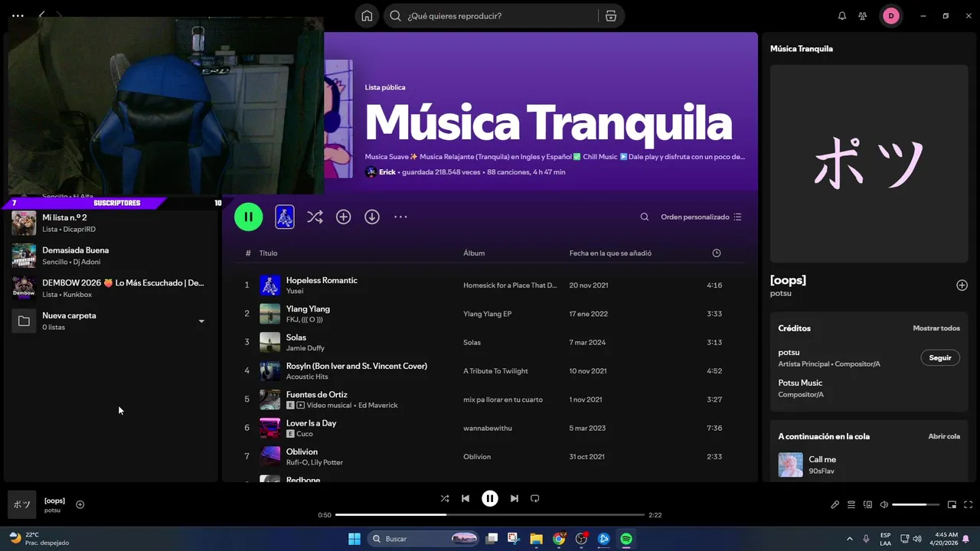Screen dimensions: 980x551
Task: Open more options for playlist
Action: click(400, 217)
